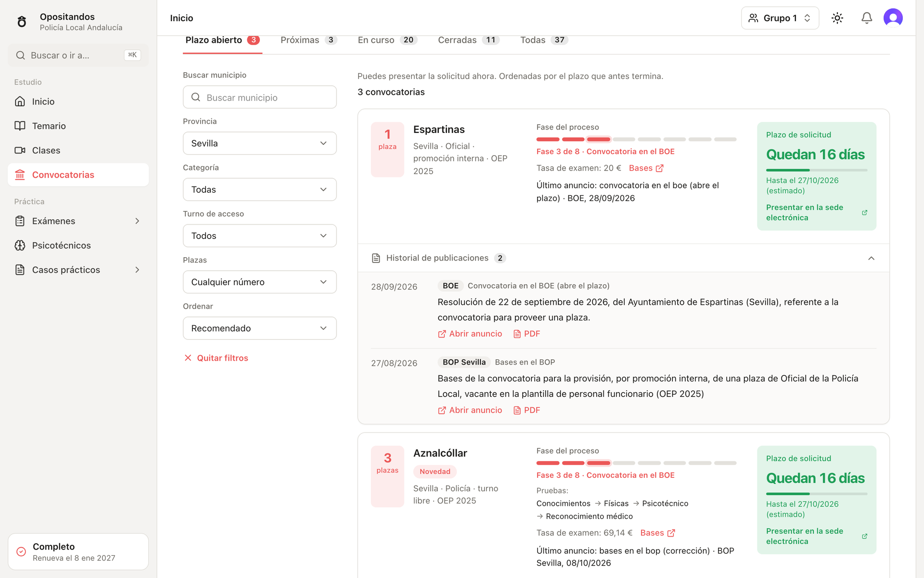The image size is (924, 578).
Task: Open the PDF of the 27/08/2026 BOP Sevilla entry
Action: (526, 410)
